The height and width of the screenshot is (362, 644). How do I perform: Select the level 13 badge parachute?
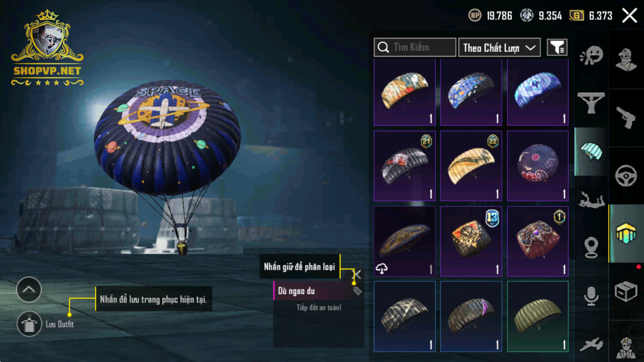click(x=471, y=241)
